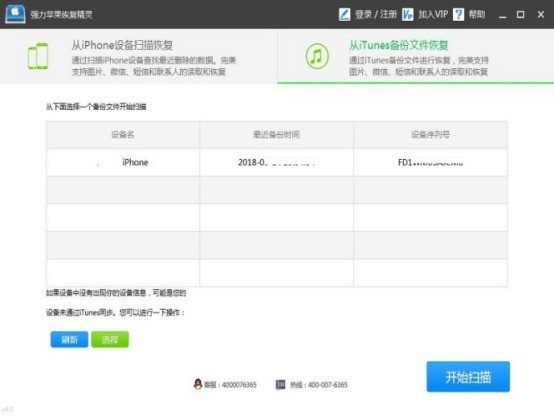Click the 开始扫描 start scan button
554x416 pixels.
[468, 377]
